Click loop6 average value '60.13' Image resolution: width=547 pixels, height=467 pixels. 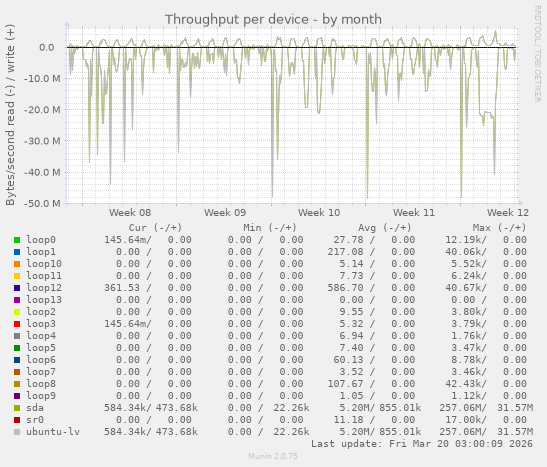pyautogui.click(x=348, y=360)
